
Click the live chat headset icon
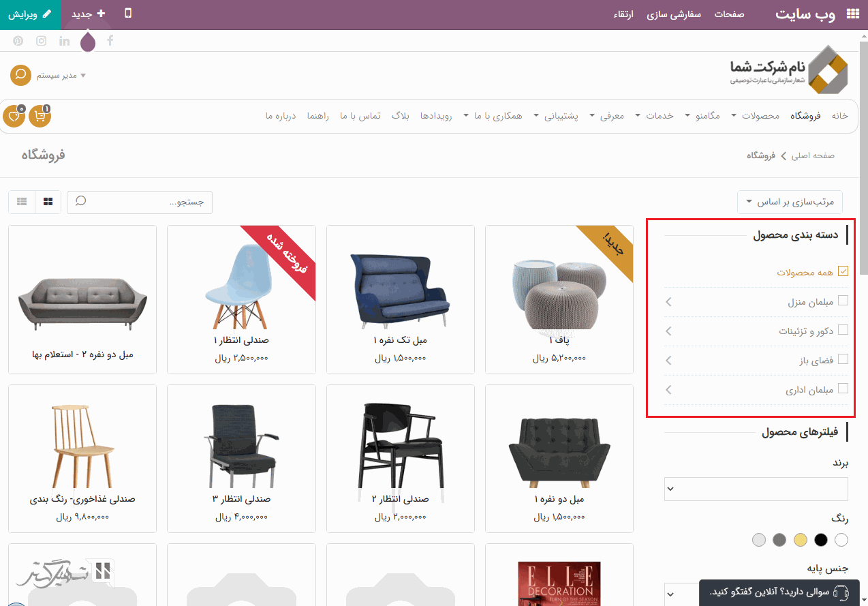point(841,592)
